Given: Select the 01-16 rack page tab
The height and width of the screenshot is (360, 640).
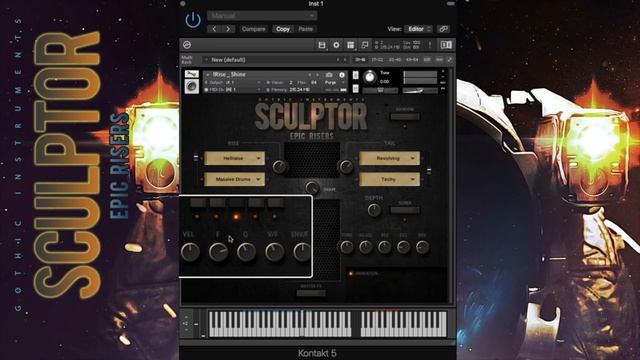Looking at the screenshot, I should 360,60.
